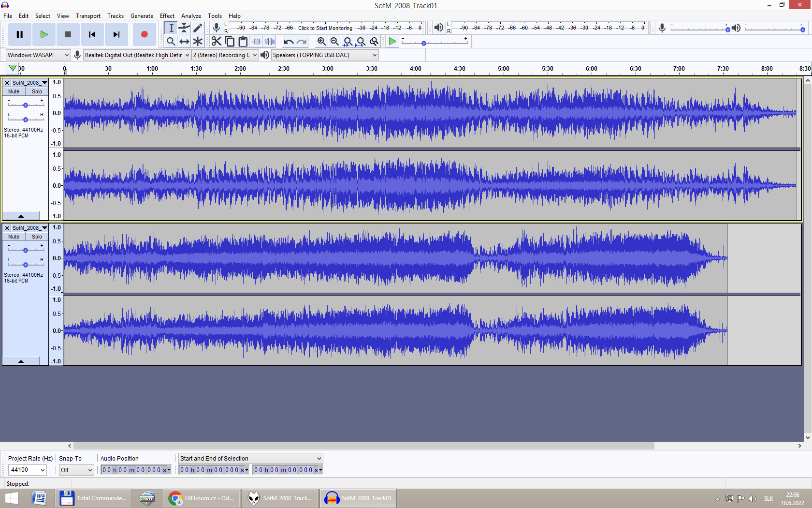812x508 pixels.
Task: Click the Undo arrow icon
Action: click(x=289, y=42)
